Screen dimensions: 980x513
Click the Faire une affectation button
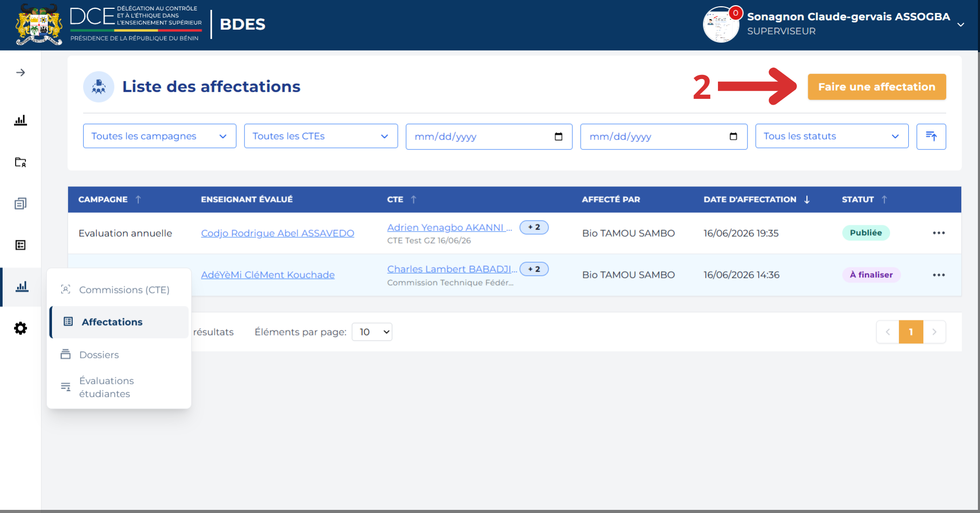pyautogui.click(x=877, y=87)
